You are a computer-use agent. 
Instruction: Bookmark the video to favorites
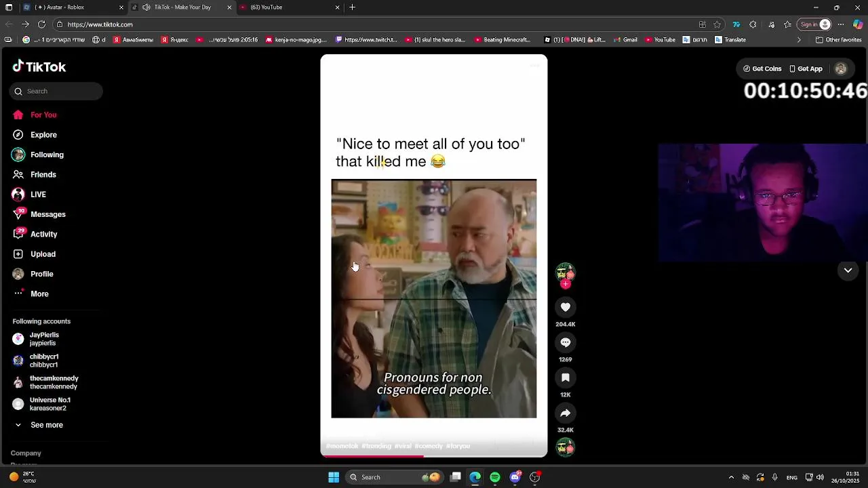[x=566, y=378]
